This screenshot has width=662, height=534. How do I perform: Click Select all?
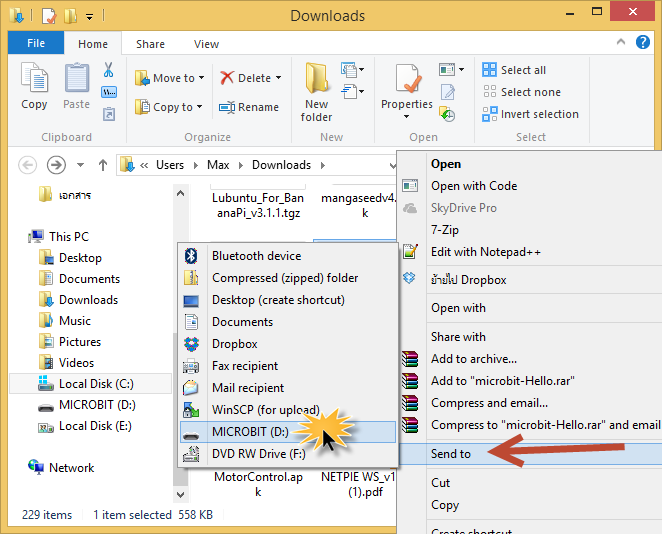[x=514, y=70]
